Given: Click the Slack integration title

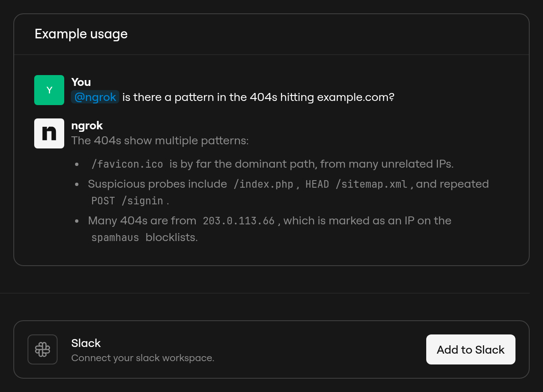Looking at the screenshot, I should (x=86, y=343).
